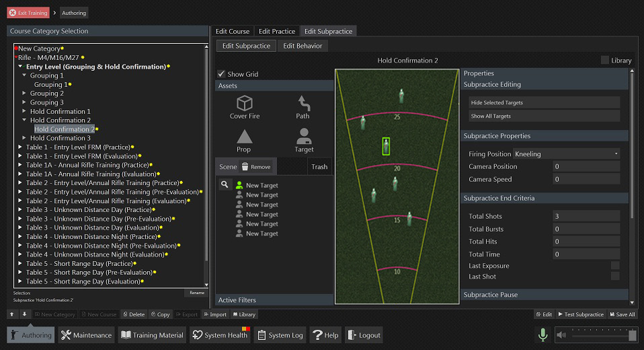Click the Hide Selected Targets button
Viewport: 644px width, 350px height.
click(544, 102)
